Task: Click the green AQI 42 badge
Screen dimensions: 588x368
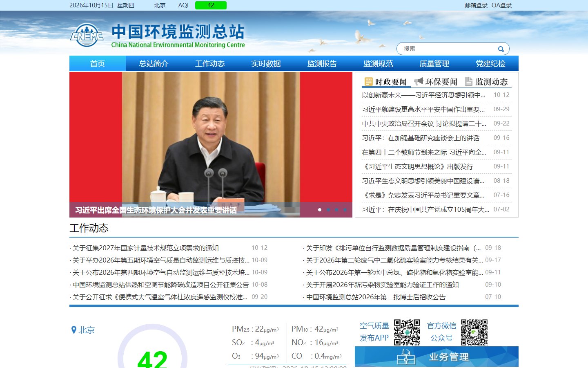Action: tap(211, 5)
